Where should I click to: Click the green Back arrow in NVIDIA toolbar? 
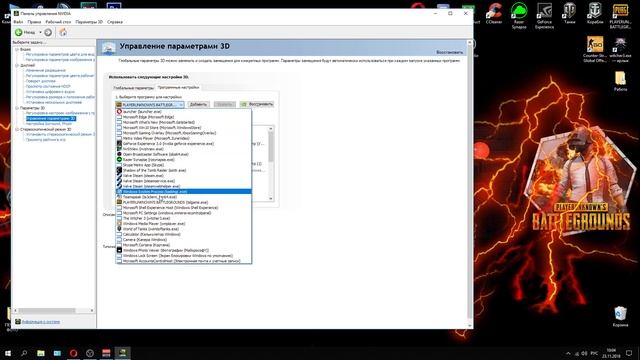[18, 32]
